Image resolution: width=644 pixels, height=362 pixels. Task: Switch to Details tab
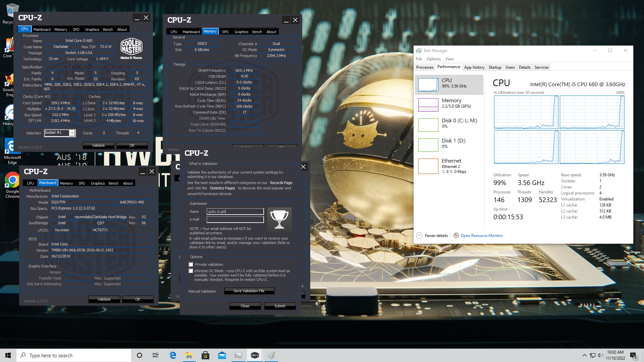point(525,67)
